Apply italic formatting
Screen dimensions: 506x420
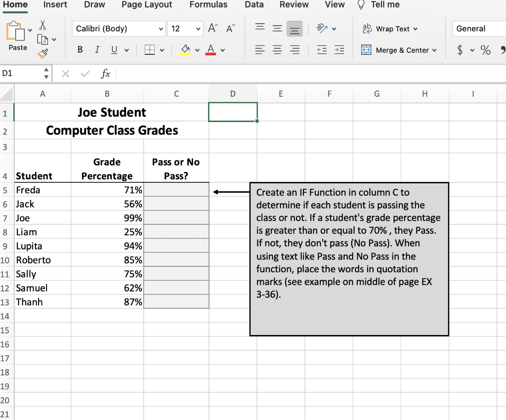[x=97, y=49]
